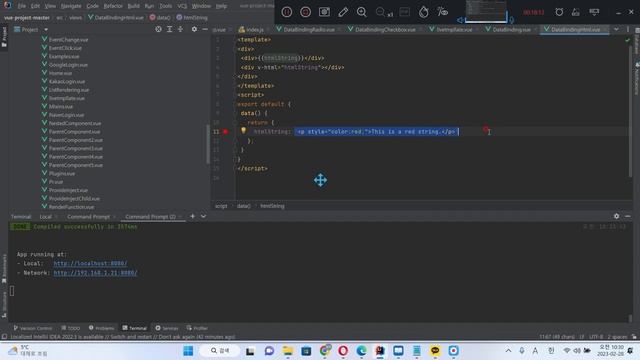Open the File menu

pos(22,6)
